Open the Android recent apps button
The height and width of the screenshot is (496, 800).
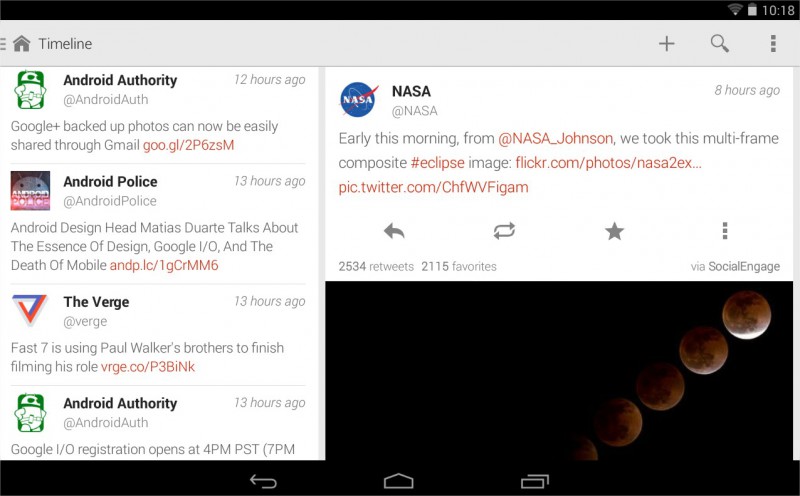click(535, 481)
